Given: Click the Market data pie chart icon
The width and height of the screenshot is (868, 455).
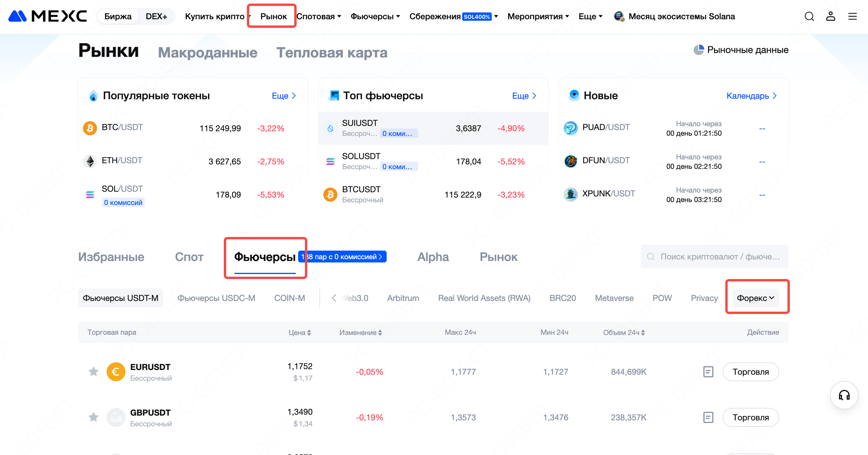Looking at the screenshot, I should 698,50.
